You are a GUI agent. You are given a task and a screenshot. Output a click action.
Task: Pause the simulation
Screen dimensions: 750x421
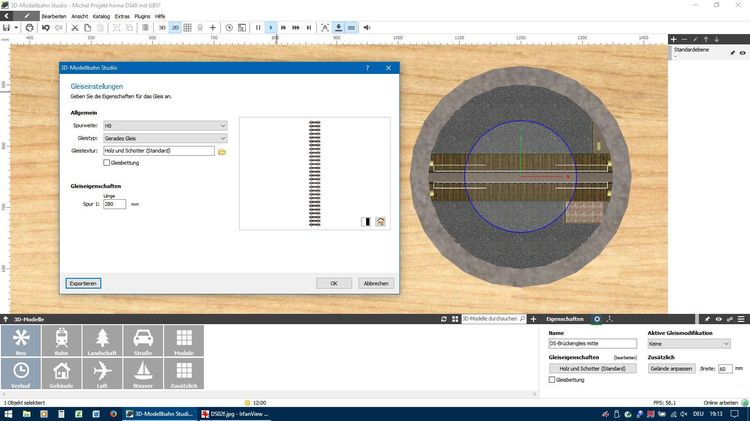(x=258, y=28)
